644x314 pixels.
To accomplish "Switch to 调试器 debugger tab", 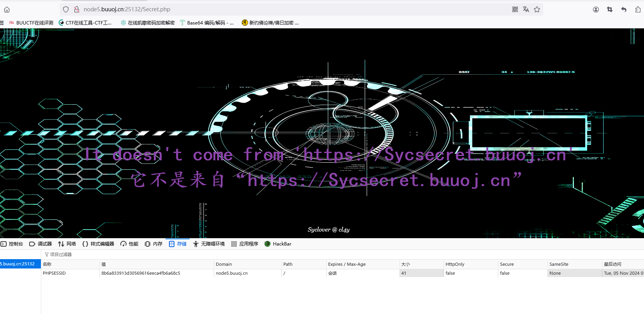I will [40, 244].
